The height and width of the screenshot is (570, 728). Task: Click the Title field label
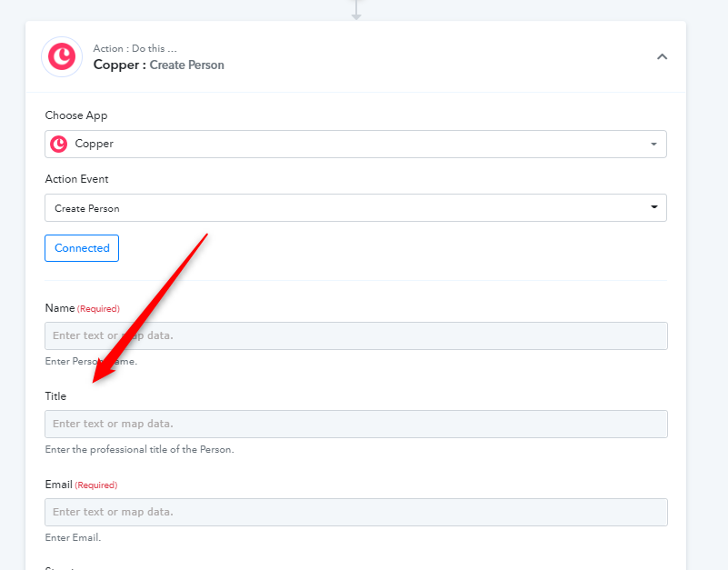55,396
